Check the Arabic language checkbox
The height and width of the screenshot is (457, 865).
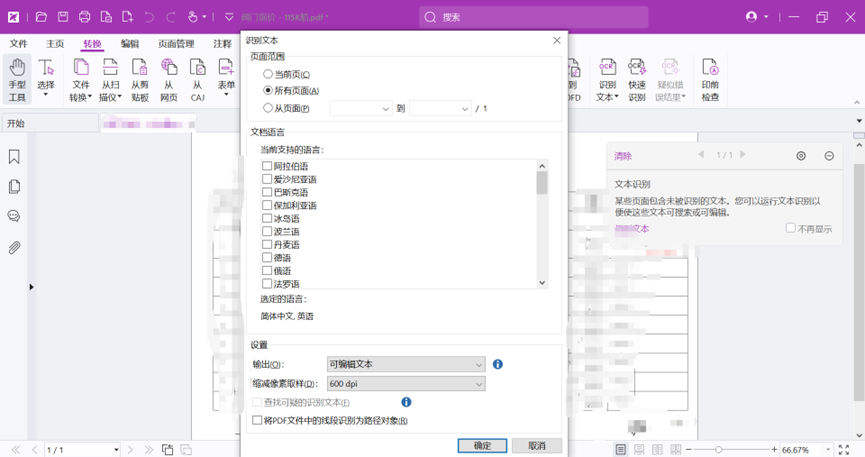[x=267, y=167]
